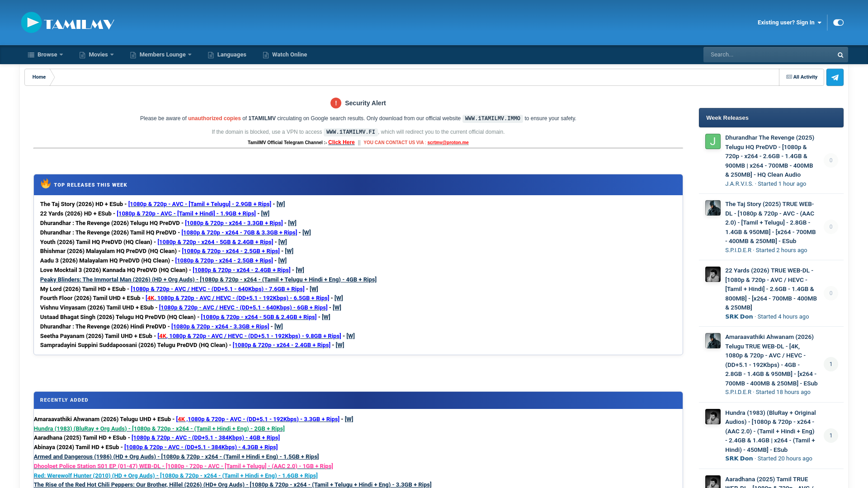This screenshot has width=868, height=488.
Task: Open Armed and Dangerous (1986) link
Action: click(x=176, y=457)
